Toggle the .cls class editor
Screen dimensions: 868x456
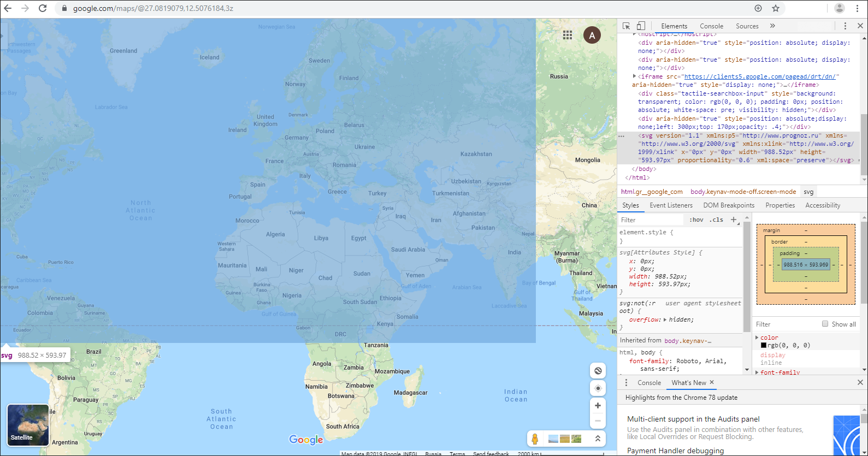click(716, 220)
